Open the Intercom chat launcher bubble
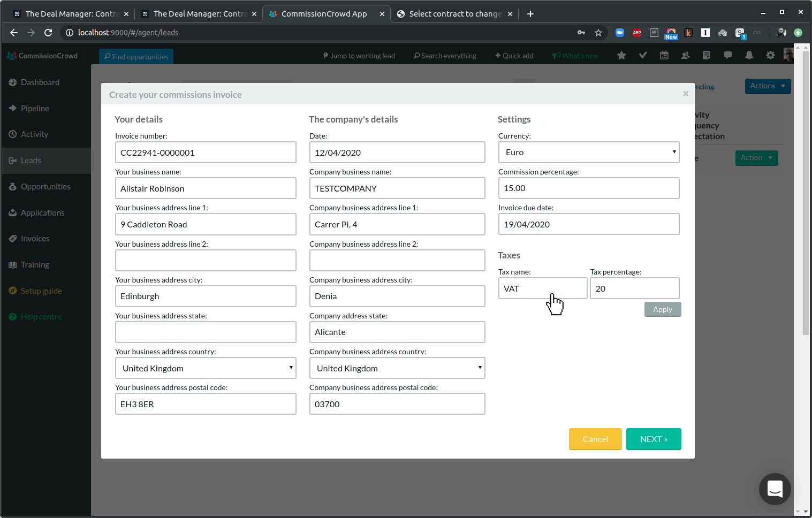This screenshot has width=812, height=518. tap(775, 489)
